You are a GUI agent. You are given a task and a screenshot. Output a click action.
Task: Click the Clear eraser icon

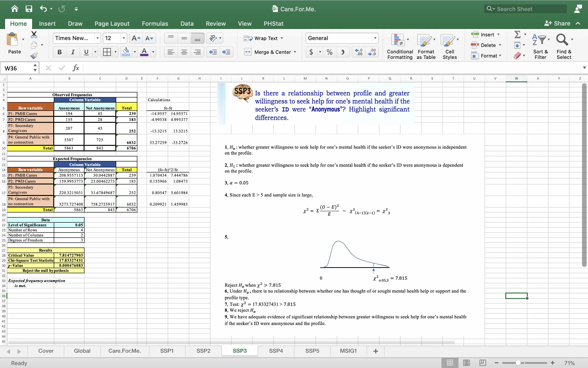[517, 56]
